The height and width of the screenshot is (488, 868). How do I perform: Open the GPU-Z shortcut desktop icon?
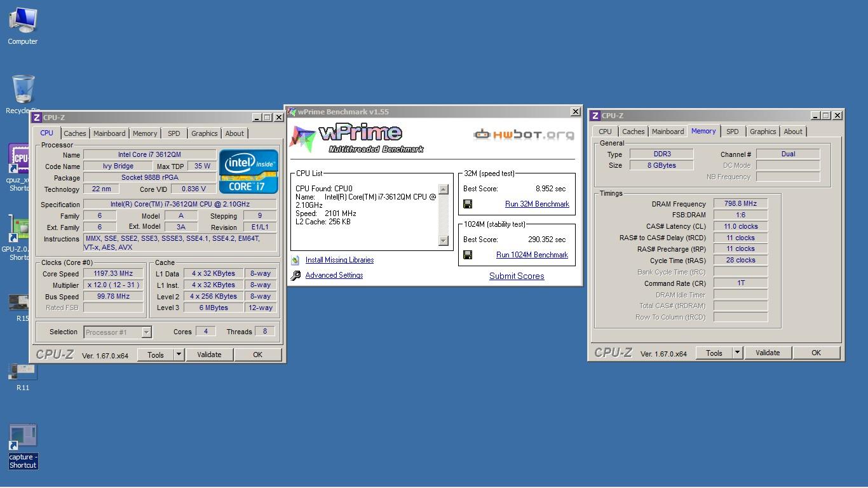[18, 237]
